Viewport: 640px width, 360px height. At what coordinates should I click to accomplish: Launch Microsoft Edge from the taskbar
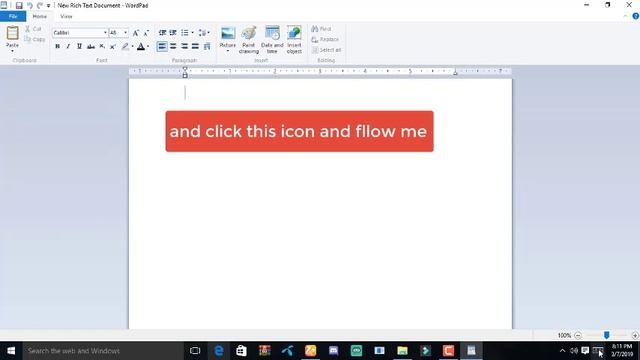click(x=219, y=351)
